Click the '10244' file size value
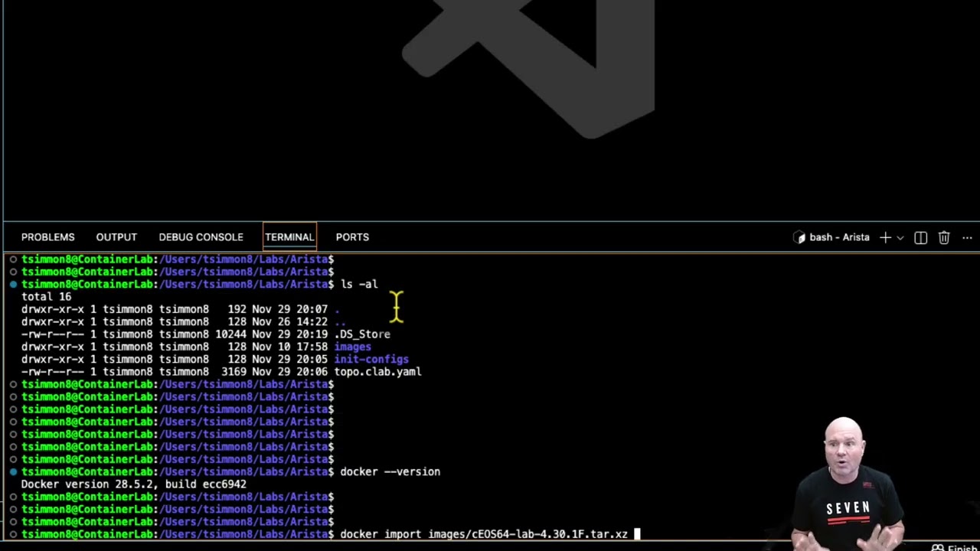The width and height of the screenshot is (980, 551). coord(230,334)
